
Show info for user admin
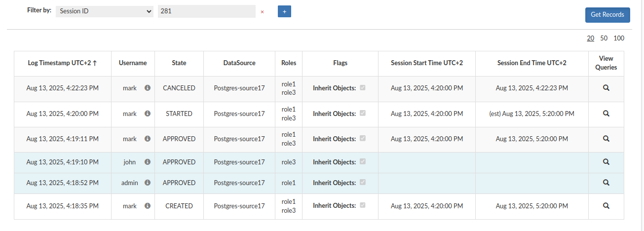click(x=147, y=183)
